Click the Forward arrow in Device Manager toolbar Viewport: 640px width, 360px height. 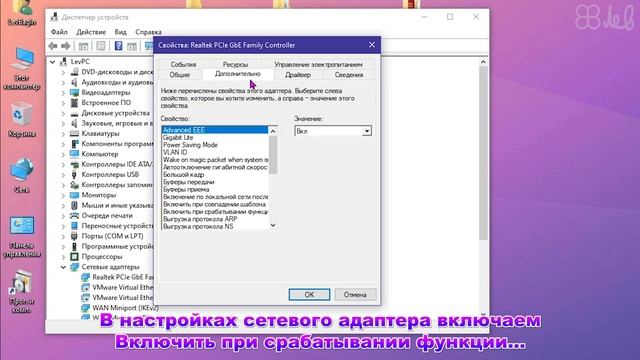[x=66, y=46]
